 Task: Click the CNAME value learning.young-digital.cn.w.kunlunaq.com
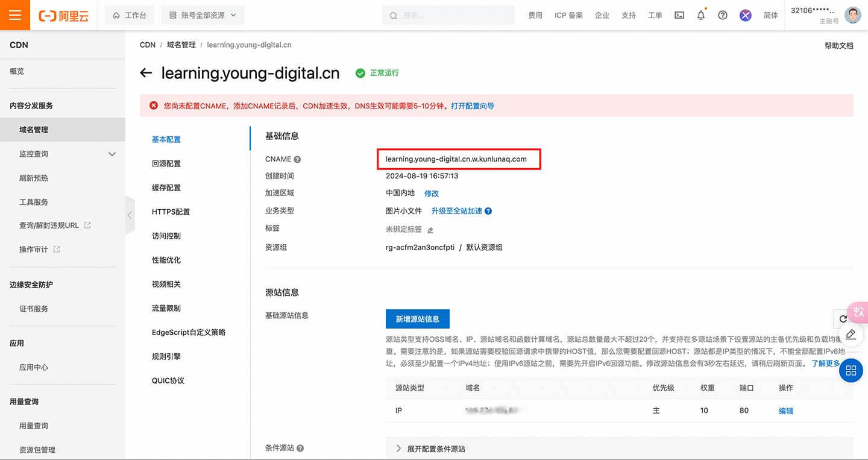456,159
